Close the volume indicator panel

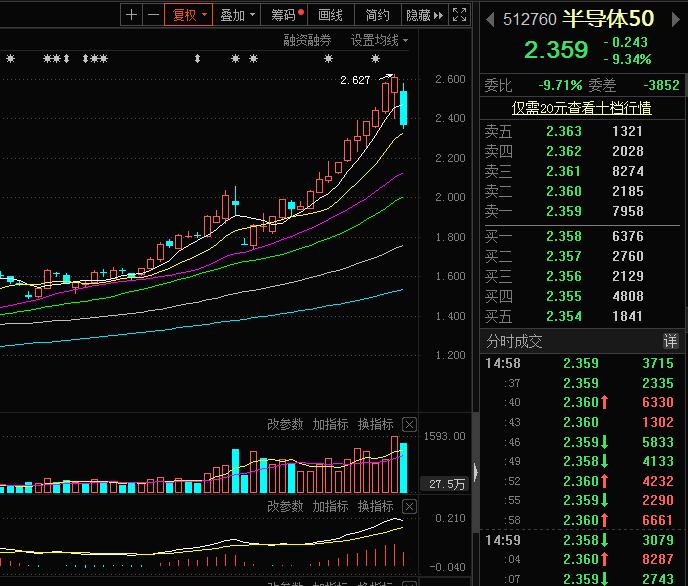pos(409,425)
